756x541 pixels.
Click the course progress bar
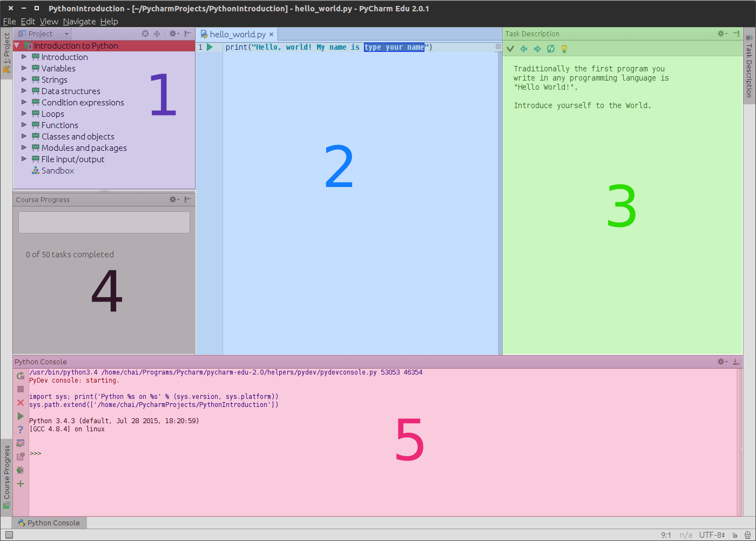pos(104,222)
